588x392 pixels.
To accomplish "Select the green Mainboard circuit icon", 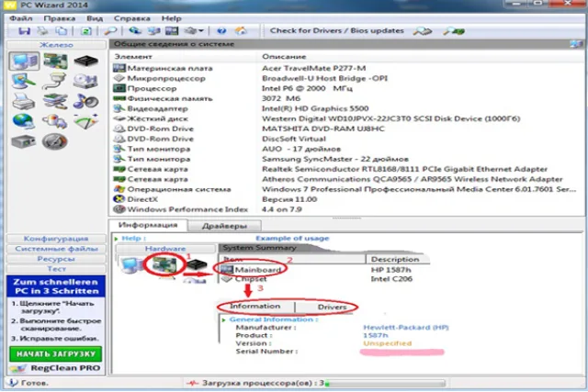I will [x=55, y=62].
